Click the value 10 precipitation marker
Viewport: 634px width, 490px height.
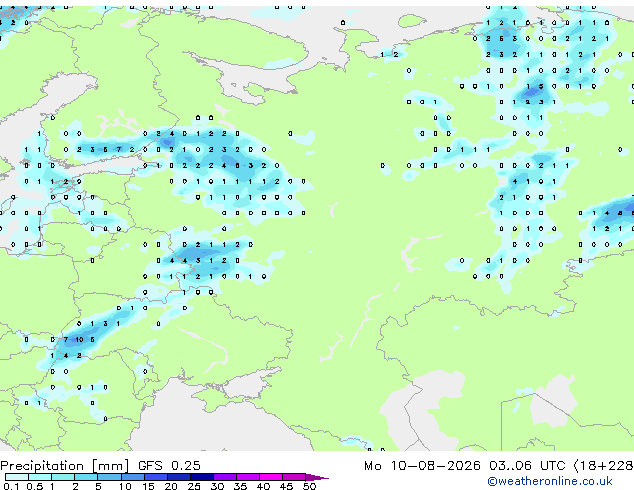79,340
